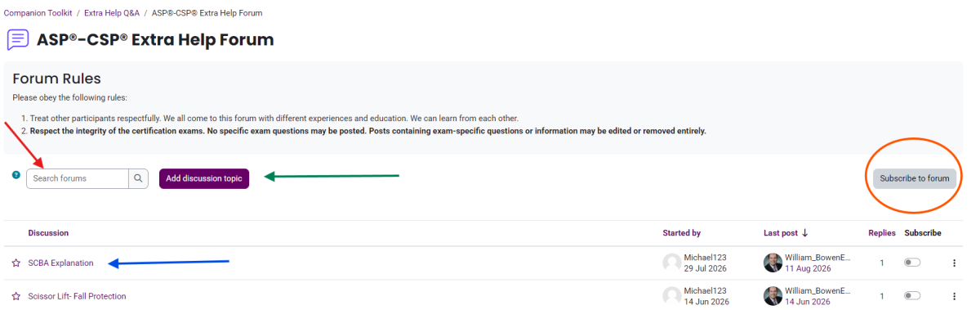Sort discussions by Replies column
980x310 pixels.
tap(881, 233)
